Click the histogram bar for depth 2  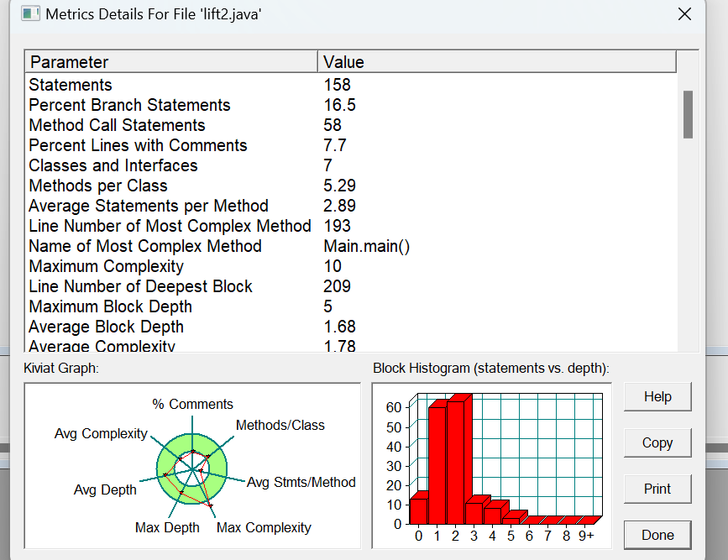[455, 463]
